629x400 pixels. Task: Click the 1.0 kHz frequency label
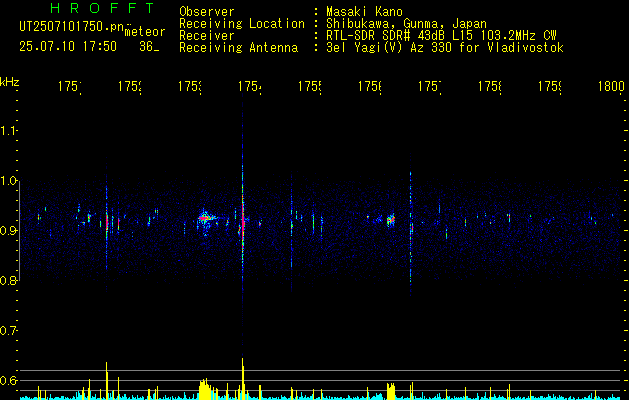8,181
